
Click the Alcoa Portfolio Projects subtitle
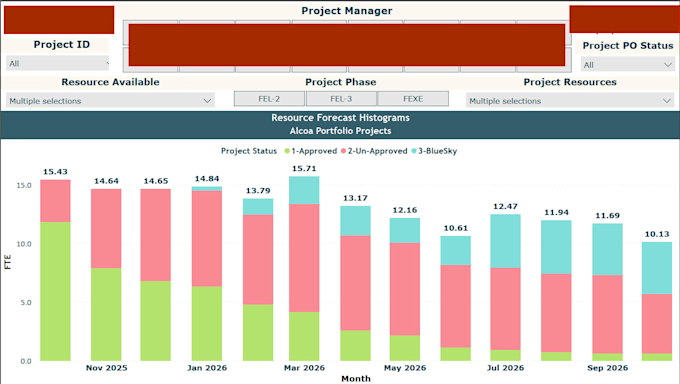340,131
